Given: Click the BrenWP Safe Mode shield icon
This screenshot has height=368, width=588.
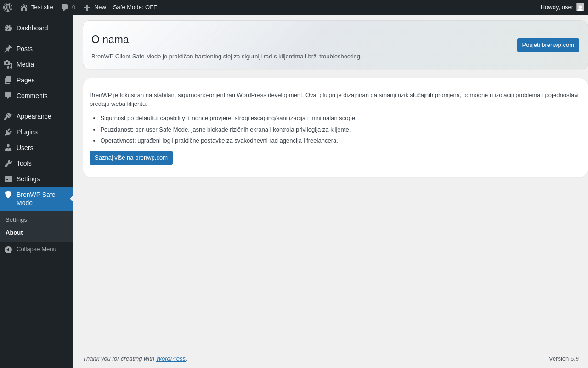Looking at the screenshot, I should pos(8,195).
